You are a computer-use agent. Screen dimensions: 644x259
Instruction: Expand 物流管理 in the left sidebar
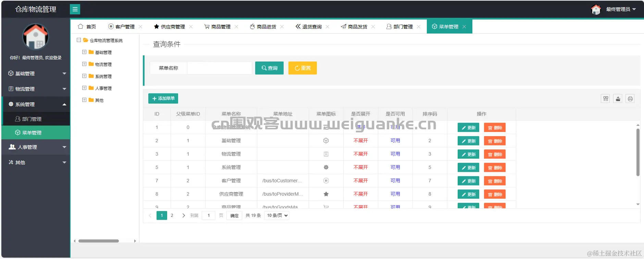(36, 89)
